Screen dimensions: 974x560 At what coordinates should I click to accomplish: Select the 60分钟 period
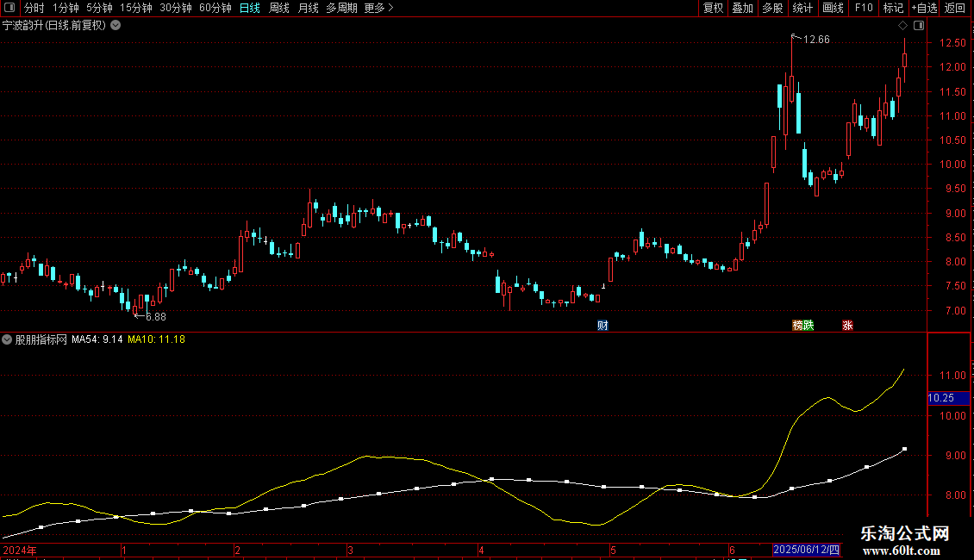(x=215, y=8)
